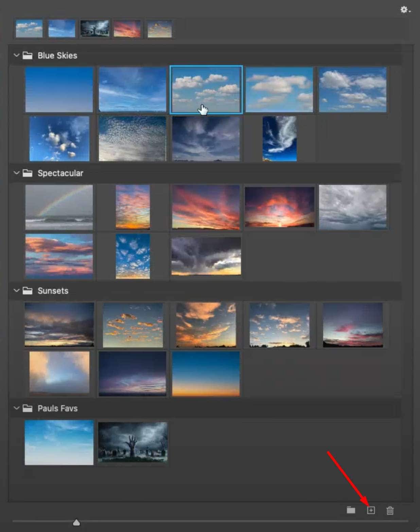This screenshot has height=532, width=420.
Task: Click the delete sky trash icon
Action: pyautogui.click(x=390, y=510)
